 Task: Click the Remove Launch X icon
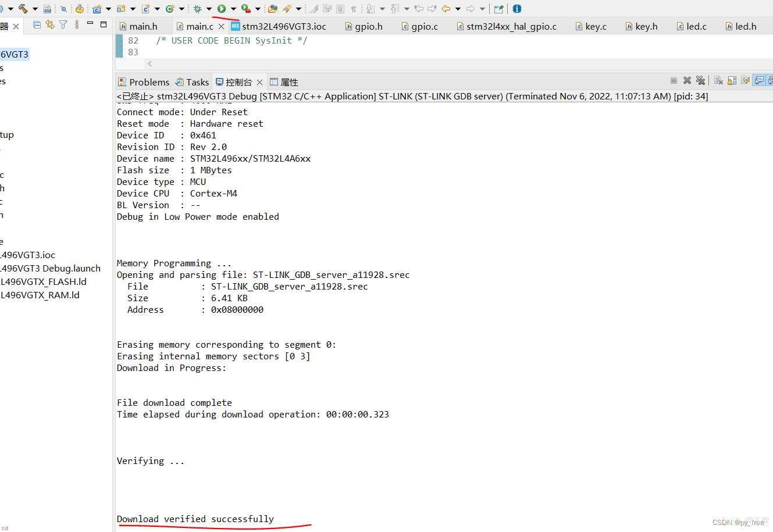[687, 81]
